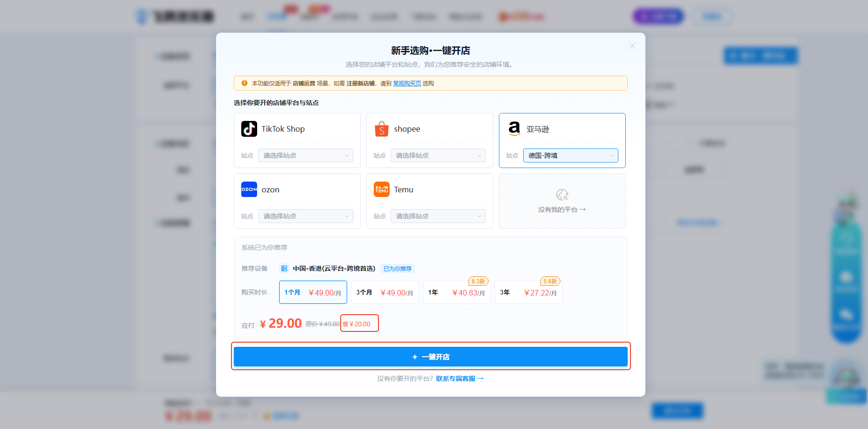Click the ¥ 29.00 payable amount
This screenshot has height=429, width=868.
click(281, 324)
